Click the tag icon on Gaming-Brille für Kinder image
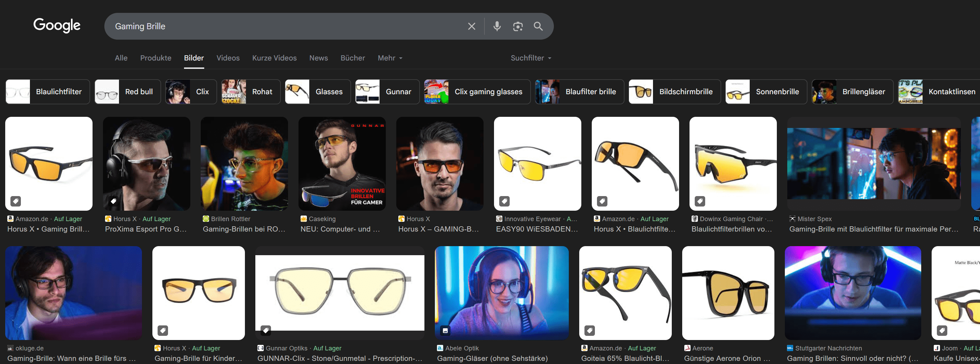 [163, 330]
